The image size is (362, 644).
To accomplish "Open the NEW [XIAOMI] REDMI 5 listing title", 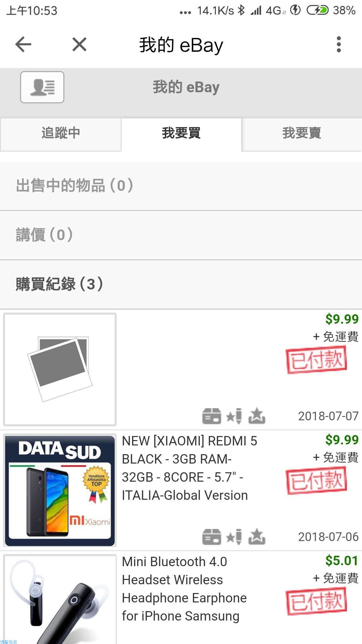I will pyautogui.click(x=189, y=468).
